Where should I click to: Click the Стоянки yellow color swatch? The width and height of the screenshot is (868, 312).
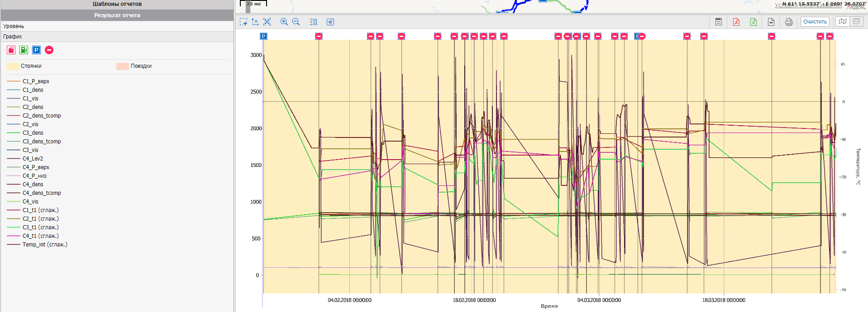(x=13, y=66)
